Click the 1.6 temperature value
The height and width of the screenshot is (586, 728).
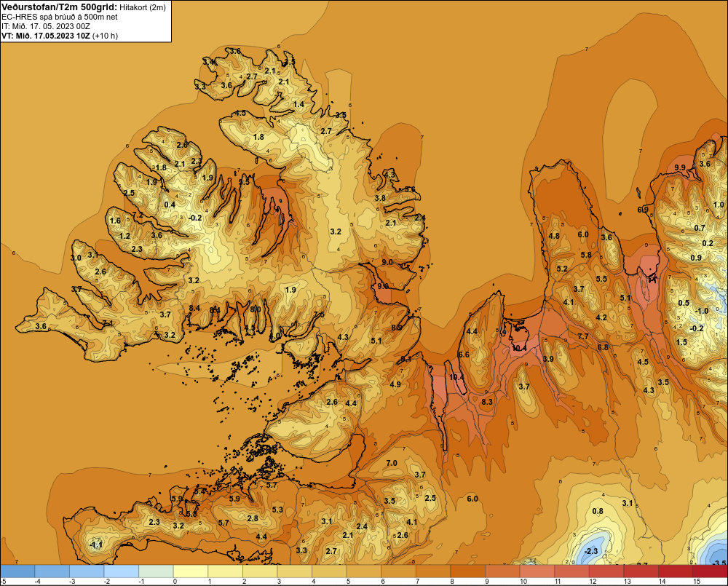click(115, 221)
